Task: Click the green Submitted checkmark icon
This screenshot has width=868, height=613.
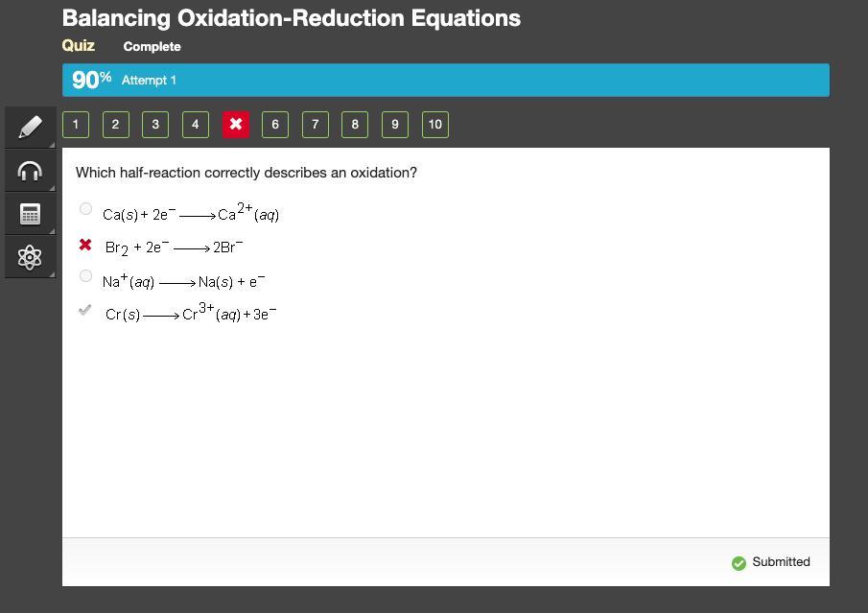Action: tap(739, 562)
